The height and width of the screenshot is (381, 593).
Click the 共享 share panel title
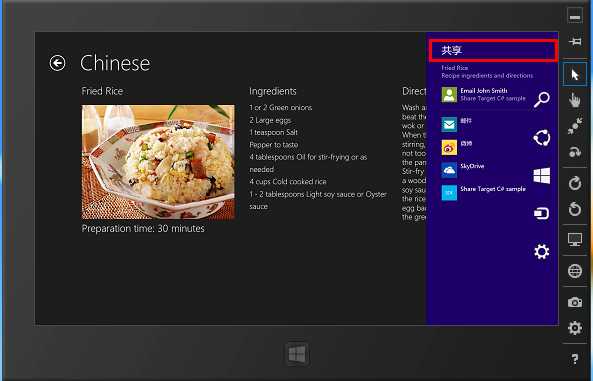(x=452, y=50)
